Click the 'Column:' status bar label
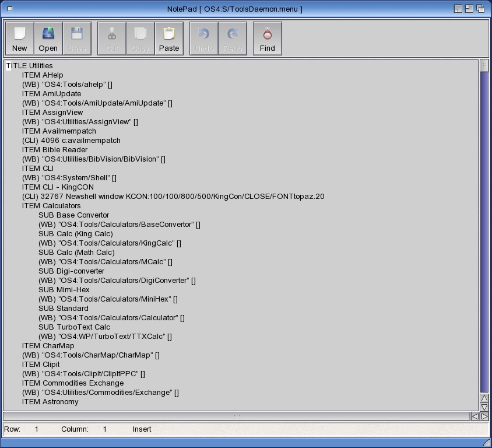This screenshot has width=492, height=448. [x=75, y=429]
